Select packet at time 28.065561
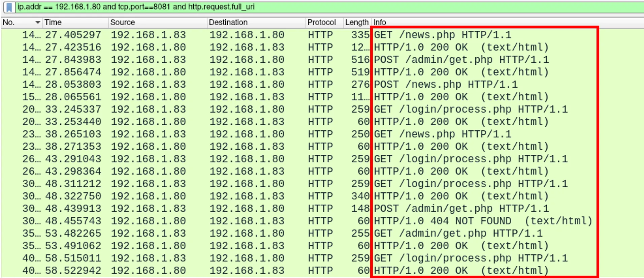644x278 pixels. point(322,97)
